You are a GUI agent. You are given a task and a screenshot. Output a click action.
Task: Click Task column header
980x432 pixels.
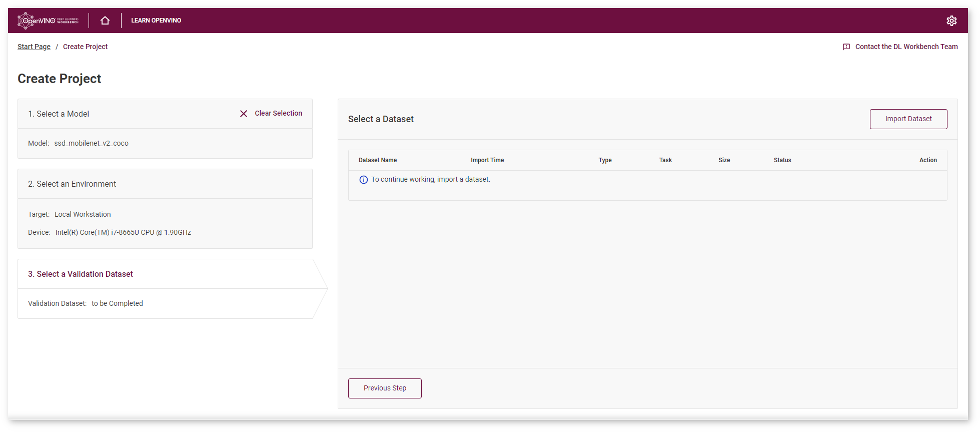coord(665,160)
